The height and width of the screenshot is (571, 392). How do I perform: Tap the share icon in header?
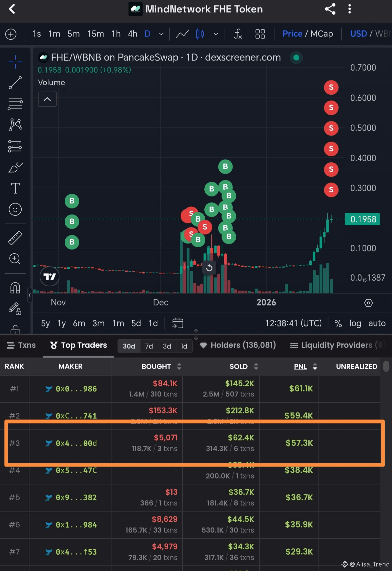point(330,9)
